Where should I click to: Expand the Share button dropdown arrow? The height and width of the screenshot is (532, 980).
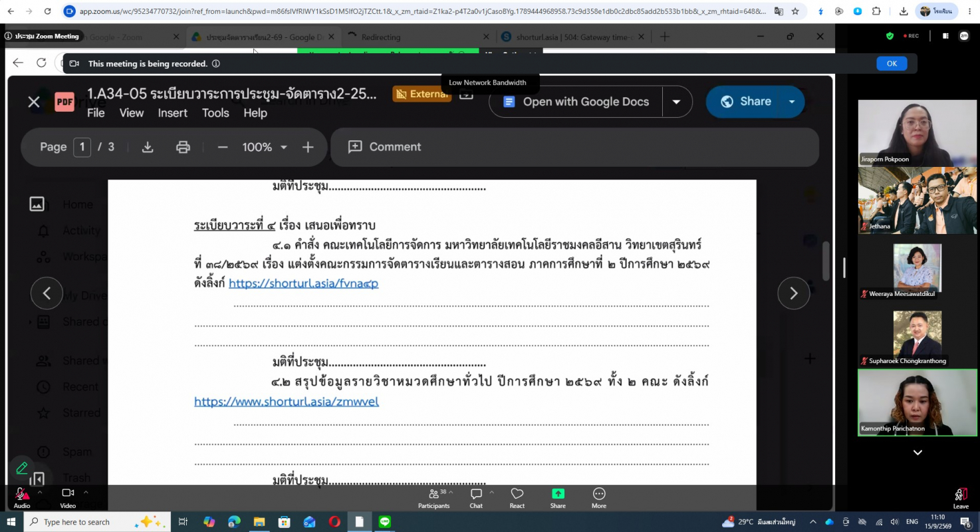pyautogui.click(x=792, y=102)
